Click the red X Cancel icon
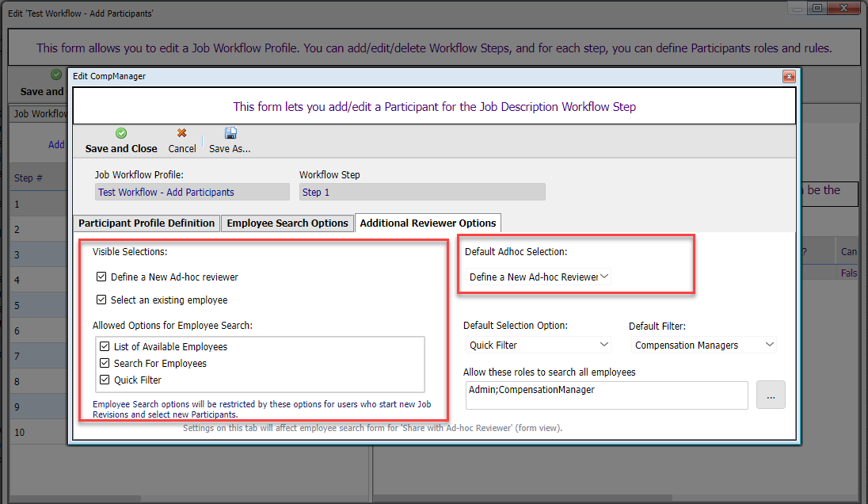The width and height of the screenshot is (868, 504). [182, 134]
